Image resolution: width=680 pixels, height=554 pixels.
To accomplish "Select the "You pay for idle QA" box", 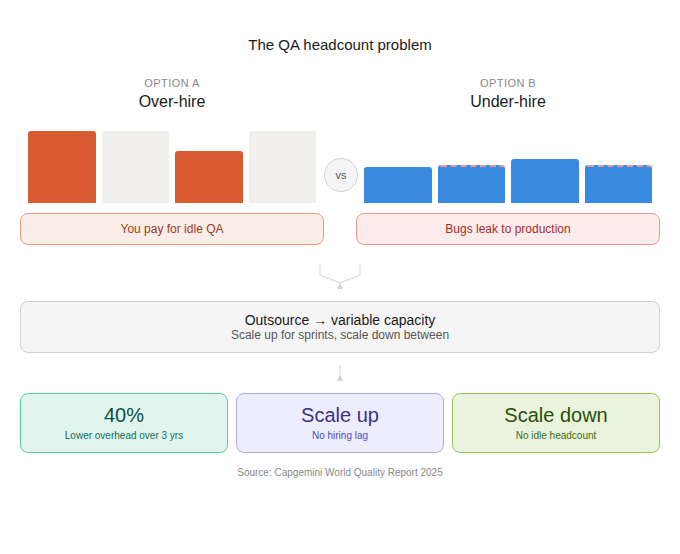I will click(172, 229).
